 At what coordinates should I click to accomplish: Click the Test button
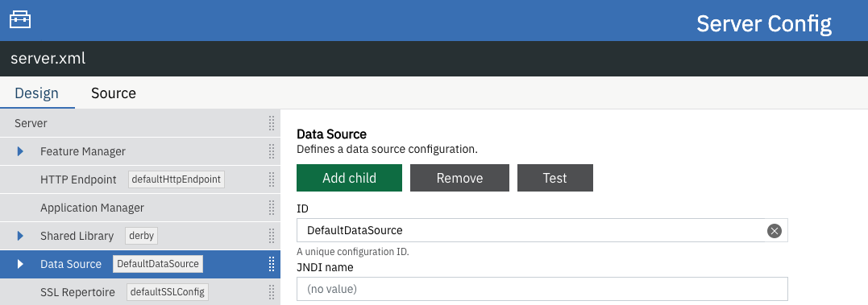(x=554, y=178)
